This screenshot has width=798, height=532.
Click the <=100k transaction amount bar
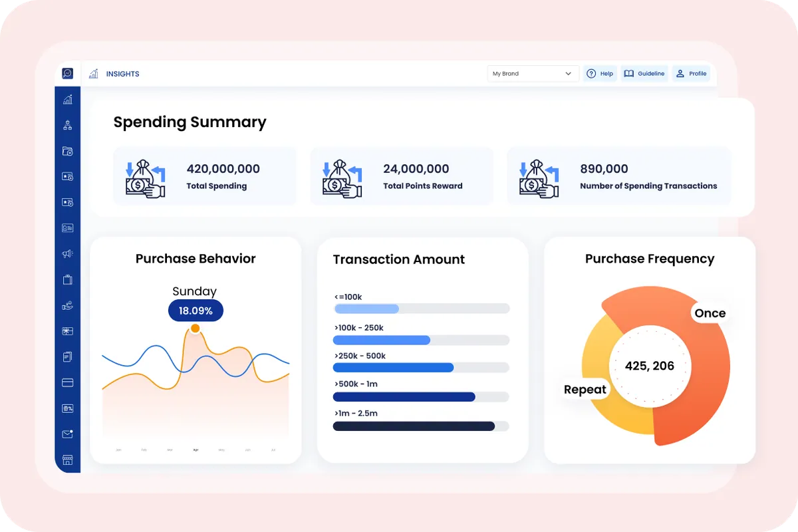pos(422,309)
